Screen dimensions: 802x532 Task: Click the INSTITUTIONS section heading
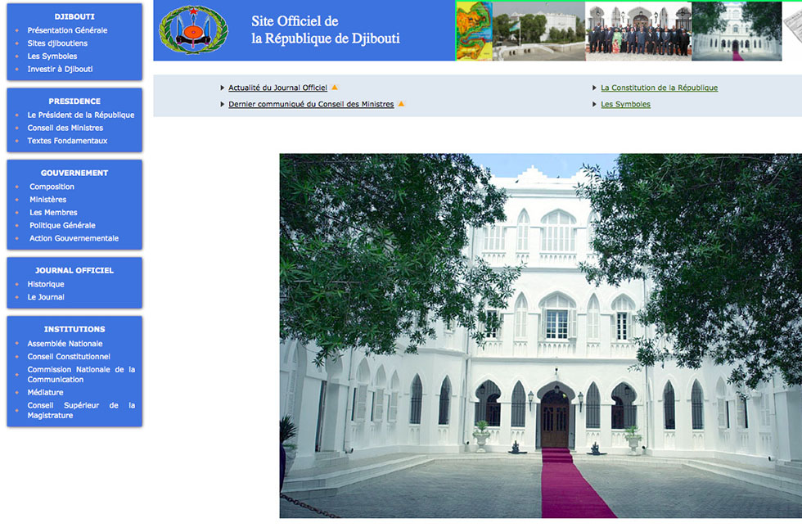[74, 329]
